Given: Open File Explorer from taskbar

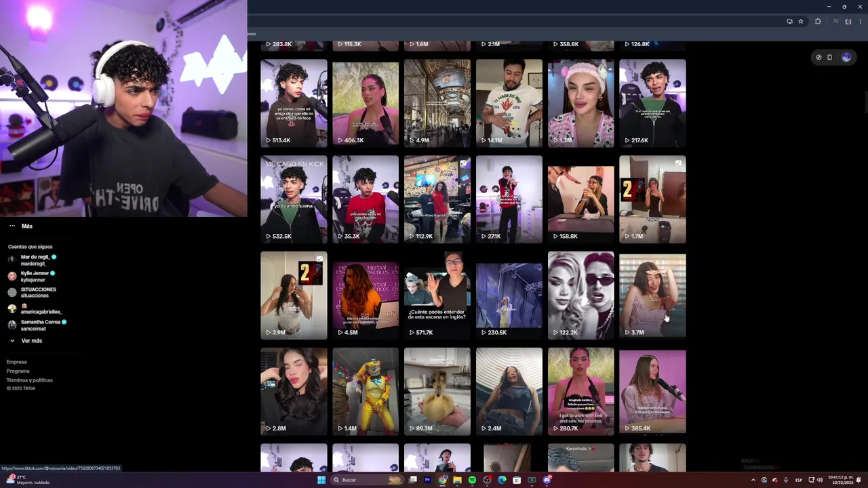Looking at the screenshot, I should 457,480.
